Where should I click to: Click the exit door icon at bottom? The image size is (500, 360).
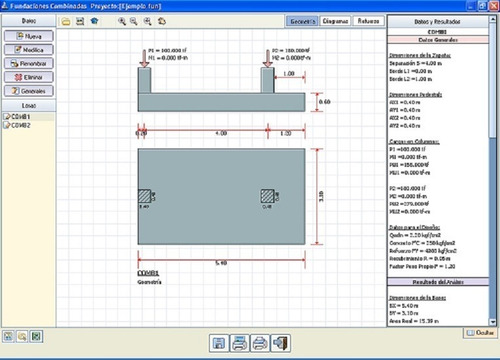pos(281,343)
